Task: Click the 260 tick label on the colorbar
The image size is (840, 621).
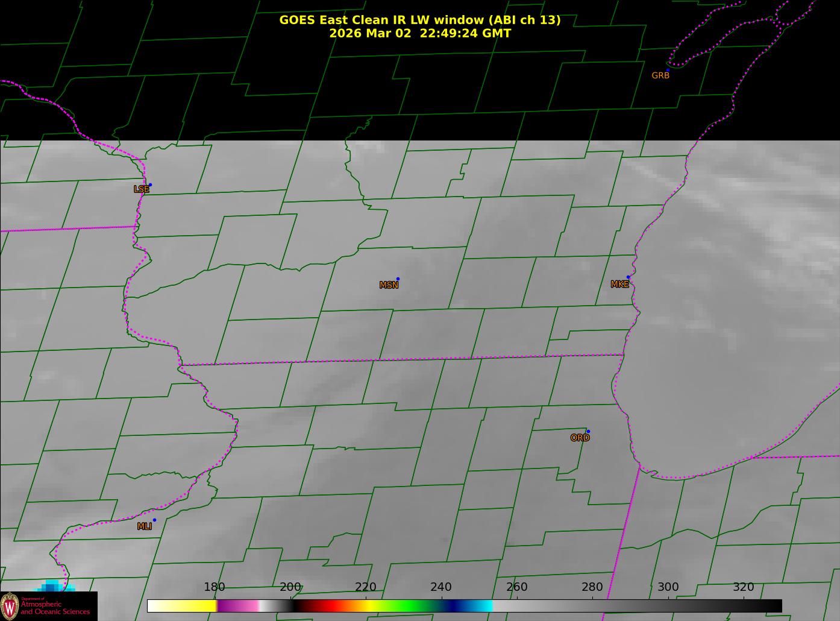Action: tap(517, 587)
